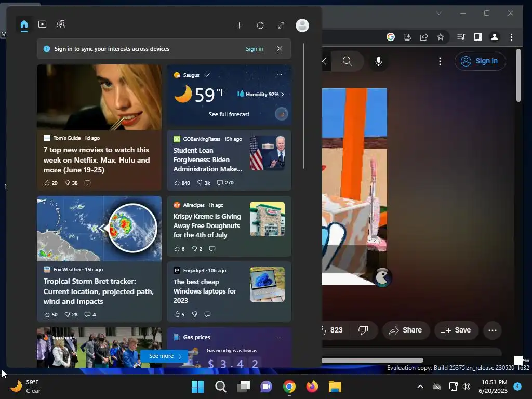Click horizontal scrollbar in YouTube page
This screenshot has width=532, height=399.
click(x=373, y=360)
